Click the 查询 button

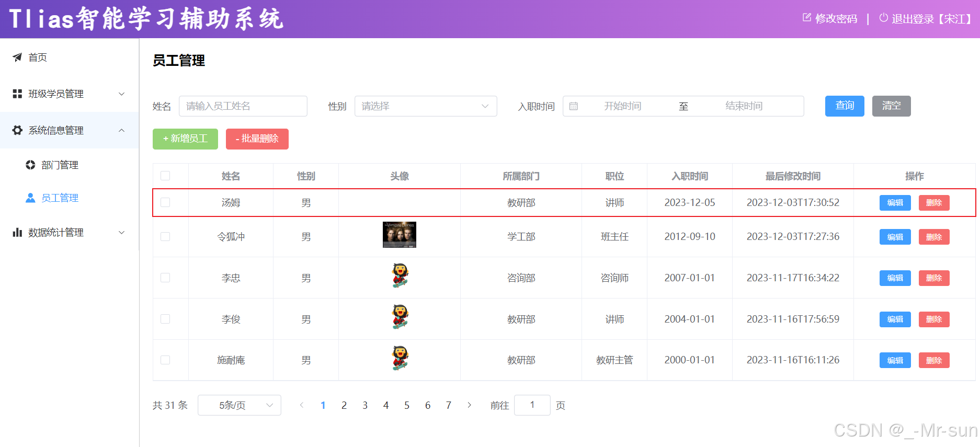tap(845, 106)
